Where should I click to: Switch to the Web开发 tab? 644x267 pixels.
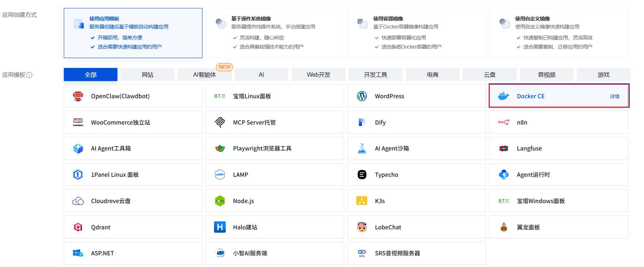click(x=318, y=75)
